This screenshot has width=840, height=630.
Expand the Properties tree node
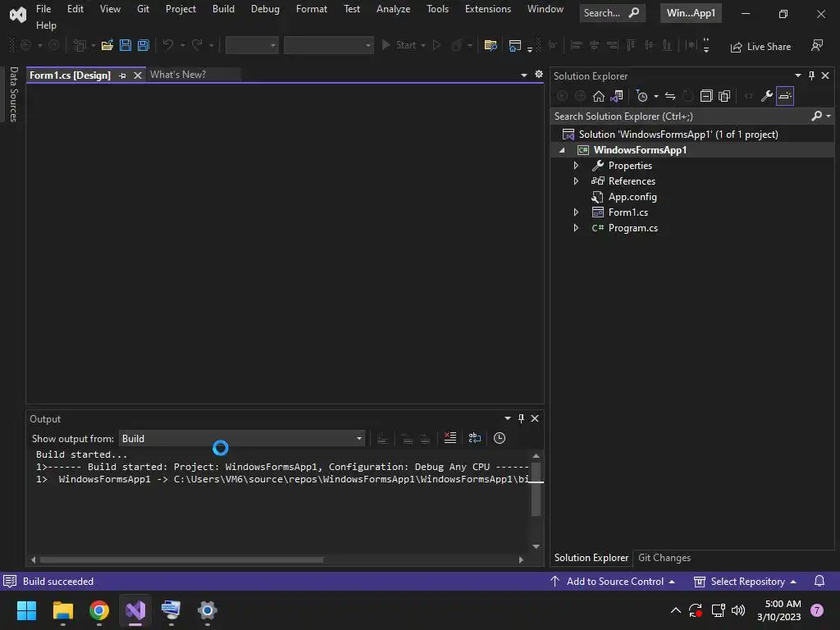(x=576, y=166)
